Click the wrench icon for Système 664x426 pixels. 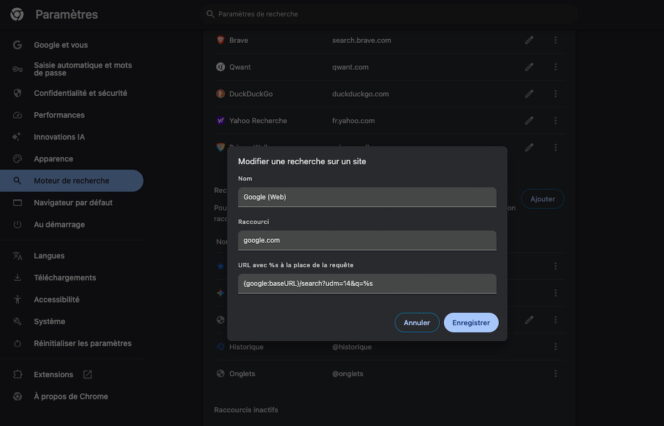point(17,321)
